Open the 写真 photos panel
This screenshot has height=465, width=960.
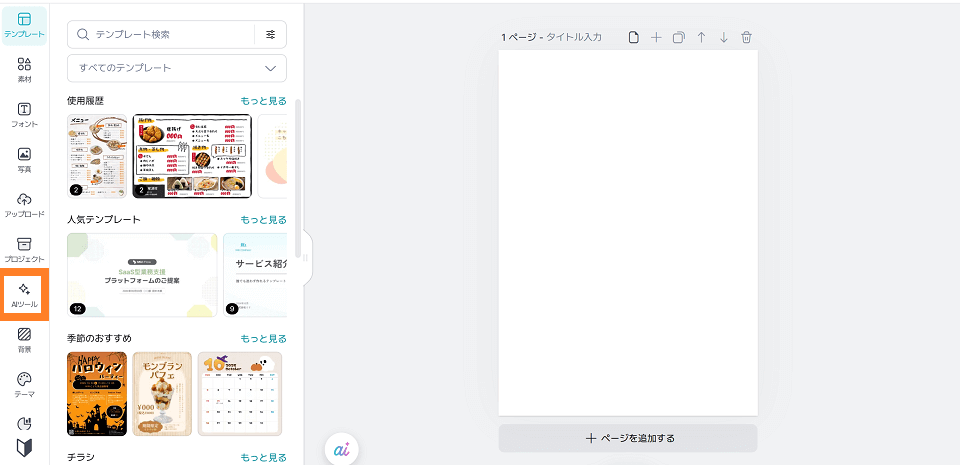[x=24, y=159]
